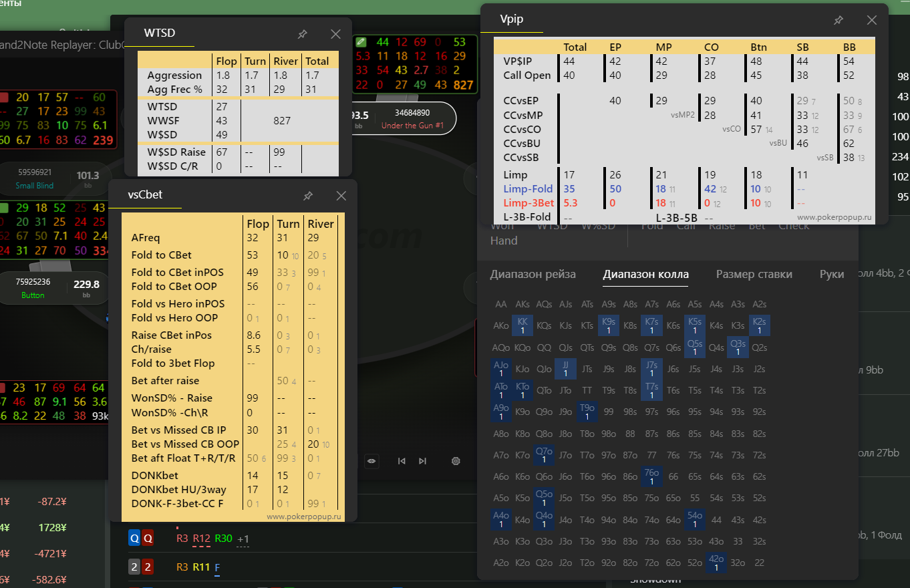Click Under the Gun #1 player 34684890
The image size is (910, 588).
(412, 118)
